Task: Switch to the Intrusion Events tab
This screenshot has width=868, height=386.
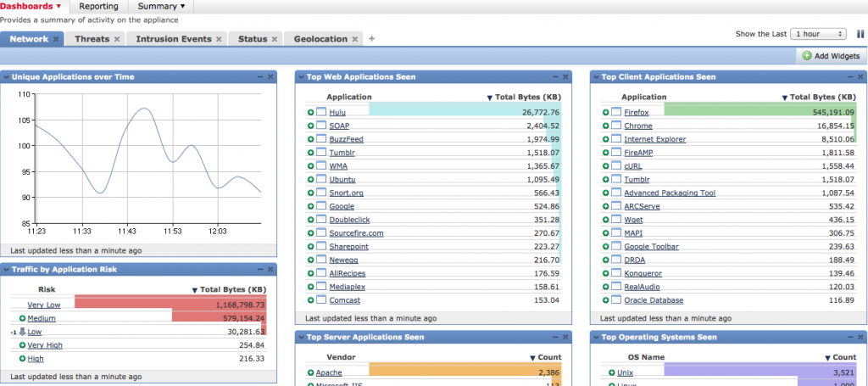Action: click(174, 39)
